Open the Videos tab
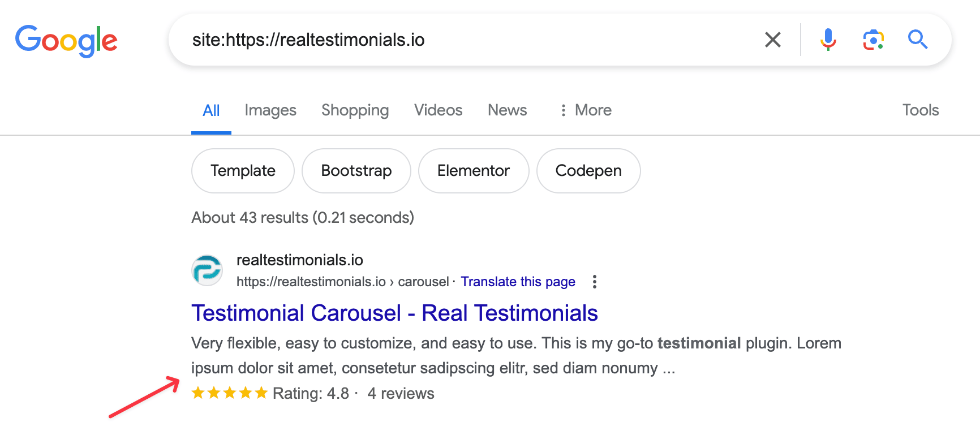Image resolution: width=980 pixels, height=448 pixels. [x=438, y=110]
